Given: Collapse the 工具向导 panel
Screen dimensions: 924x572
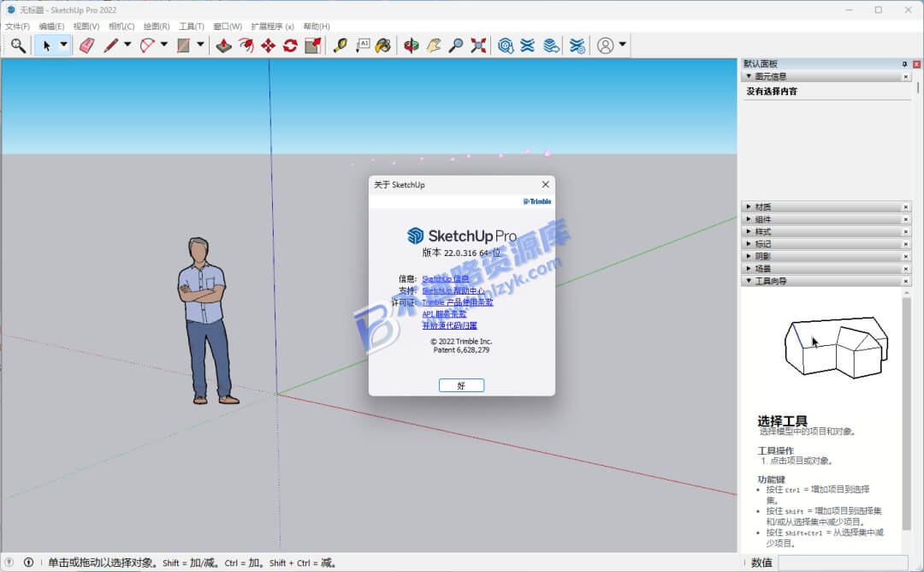Looking at the screenshot, I should (x=749, y=281).
